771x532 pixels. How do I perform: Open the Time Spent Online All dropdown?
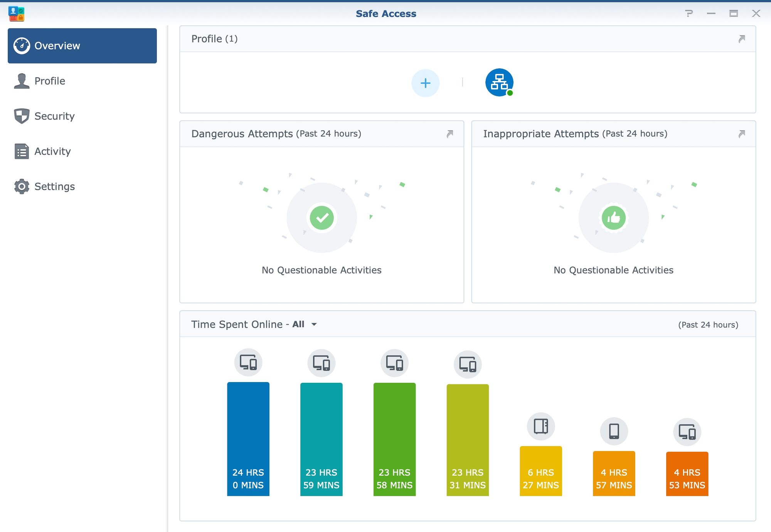pyautogui.click(x=305, y=324)
